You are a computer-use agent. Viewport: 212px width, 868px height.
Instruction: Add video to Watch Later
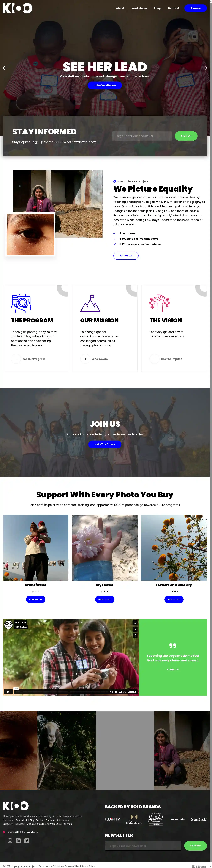pos(135,629)
